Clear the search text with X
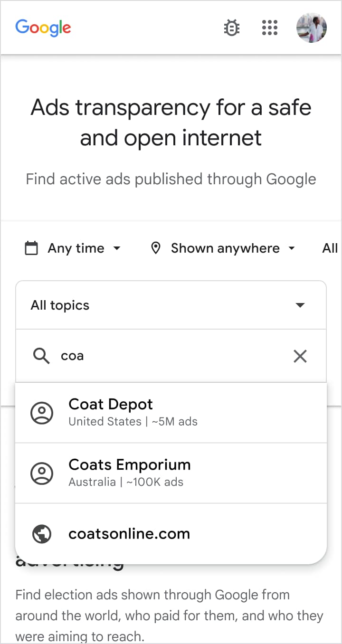Image resolution: width=342 pixels, height=644 pixels. click(300, 356)
